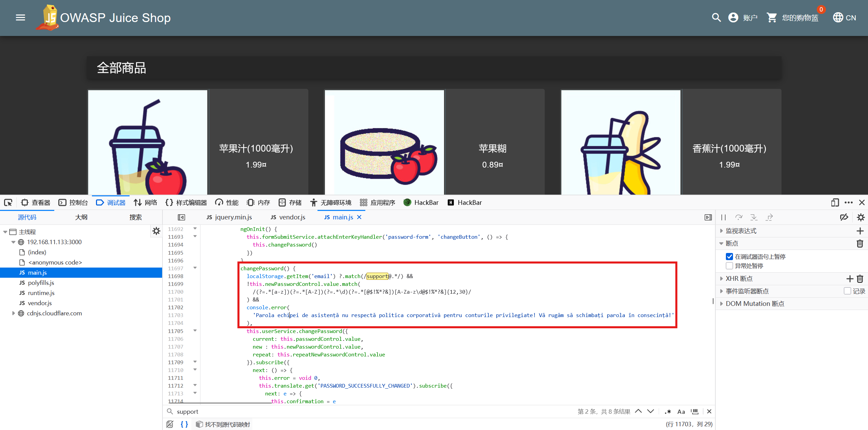Click the element picker icon in devtools

[8, 202]
